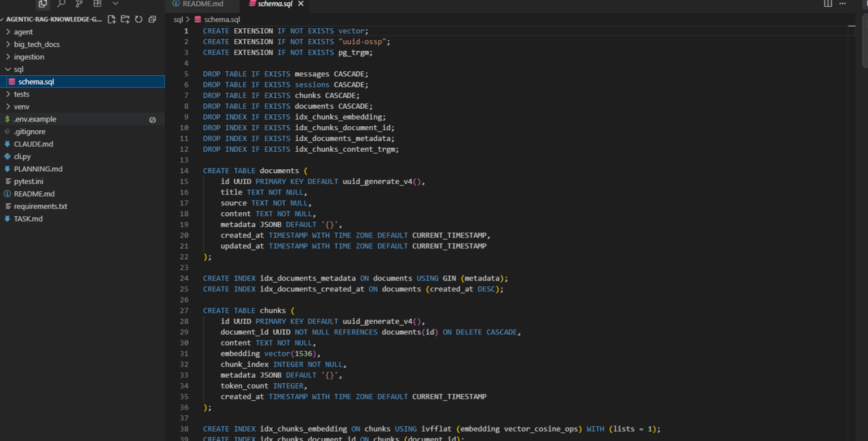Click uuid_generate_v4 on line 15
The width and height of the screenshot is (868, 441).
pos(378,181)
